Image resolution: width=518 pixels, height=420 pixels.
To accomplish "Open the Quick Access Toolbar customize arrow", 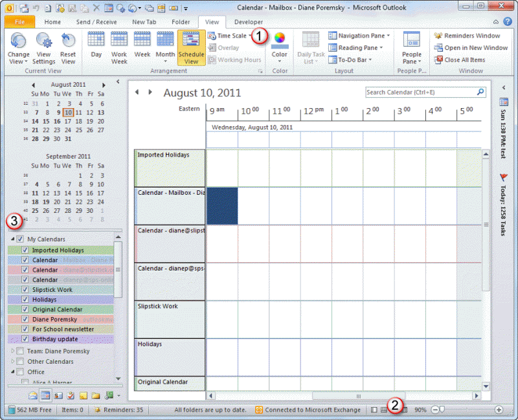I will [186, 8].
